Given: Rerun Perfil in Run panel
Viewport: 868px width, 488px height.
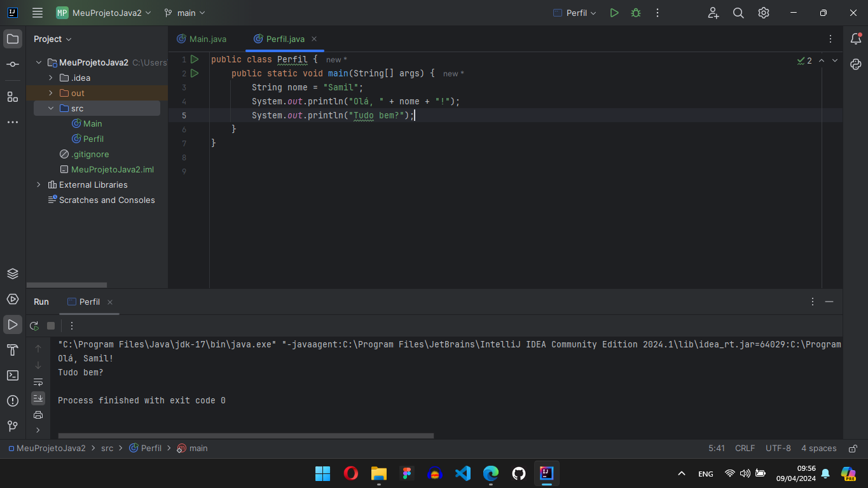Looking at the screenshot, I should pyautogui.click(x=34, y=326).
